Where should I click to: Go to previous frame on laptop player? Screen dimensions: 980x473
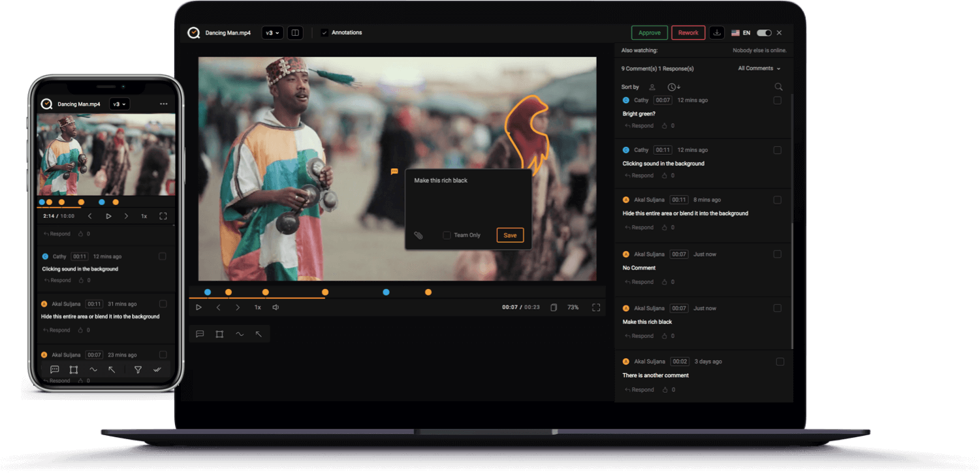coord(219,307)
